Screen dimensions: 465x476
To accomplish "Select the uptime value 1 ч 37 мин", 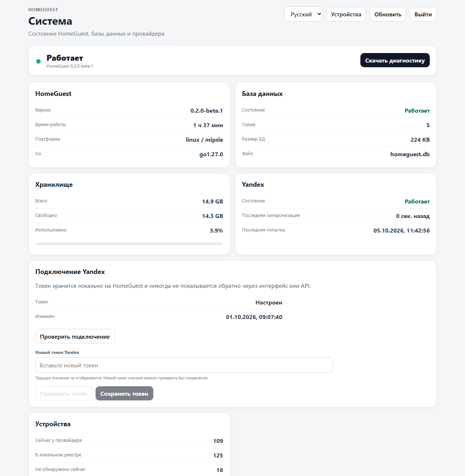I will pyautogui.click(x=208, y=125).
